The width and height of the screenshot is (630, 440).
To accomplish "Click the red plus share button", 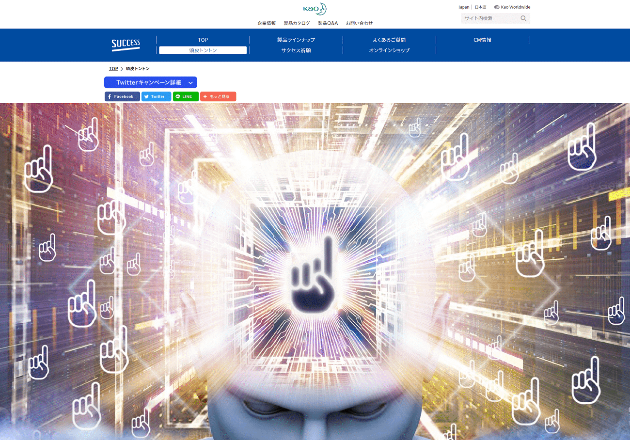I will (218, 96).
